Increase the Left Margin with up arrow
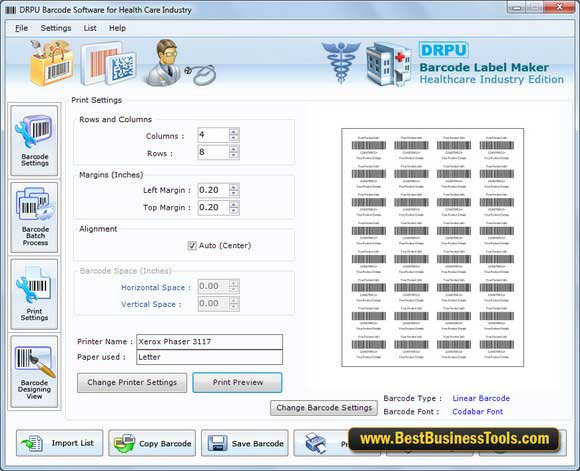 (234, 187)
